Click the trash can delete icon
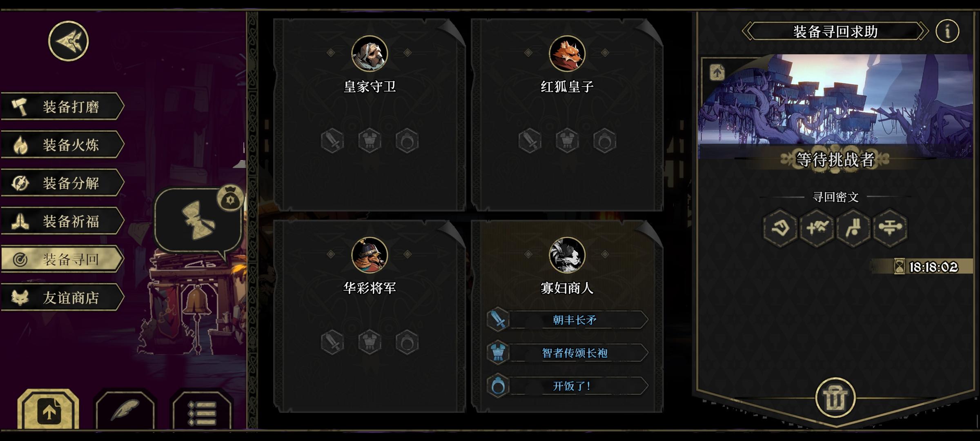 (835, 398)
